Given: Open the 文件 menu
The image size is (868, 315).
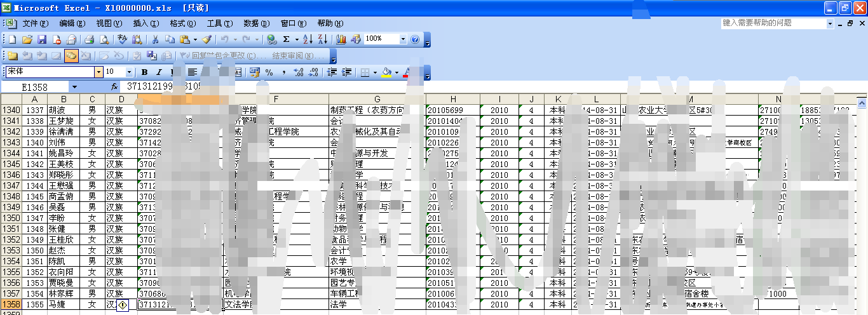Looking at the screenshot, I should tap(35, 23).
